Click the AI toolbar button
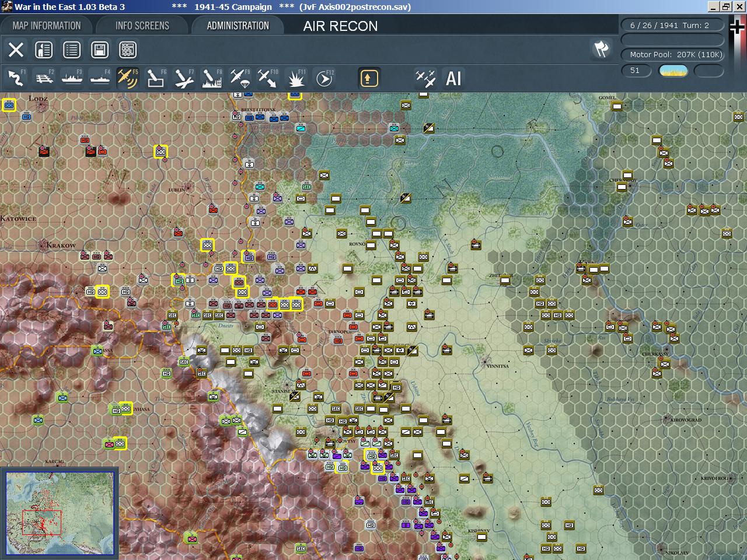The height and width of the screenshot is (560, 747). pos(453,78)
